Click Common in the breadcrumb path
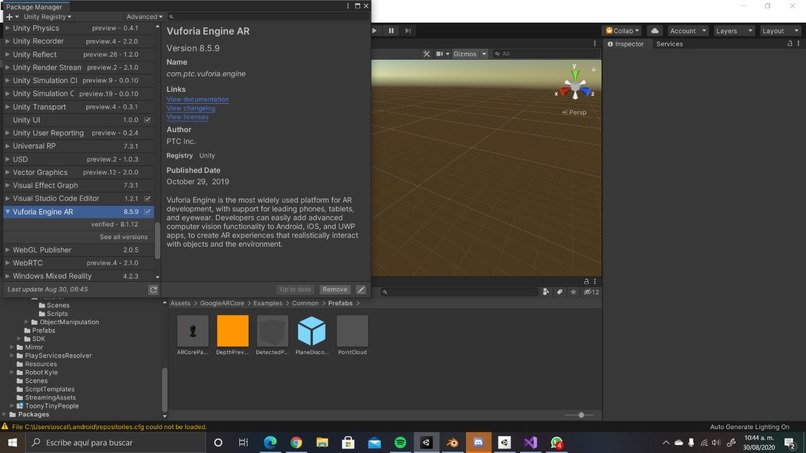806x453 pixels. tap(305, 303)
